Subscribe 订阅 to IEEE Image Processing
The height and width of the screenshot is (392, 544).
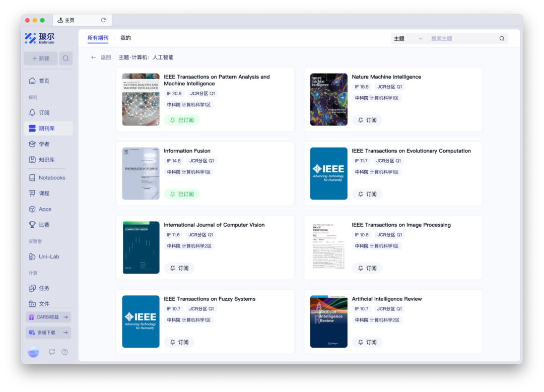coord(367,268)
